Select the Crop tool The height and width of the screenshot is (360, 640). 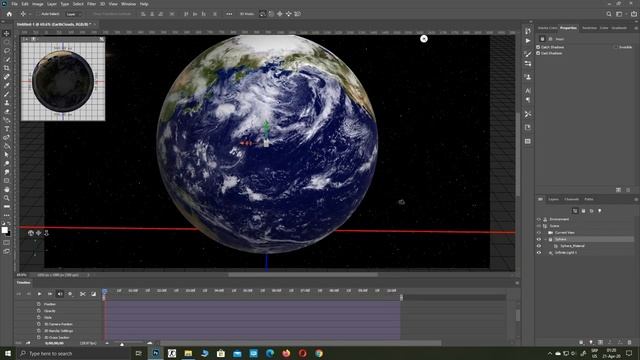point(7,68)
